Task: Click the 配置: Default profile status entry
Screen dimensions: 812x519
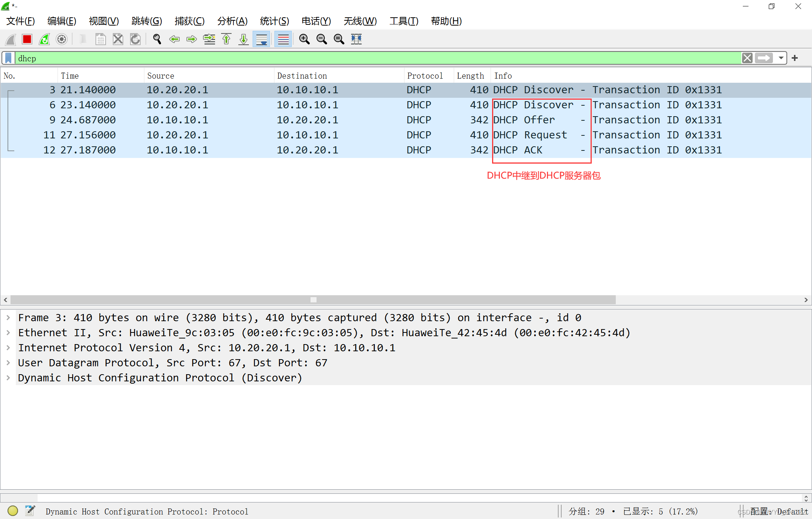Action: click(779, 511)
